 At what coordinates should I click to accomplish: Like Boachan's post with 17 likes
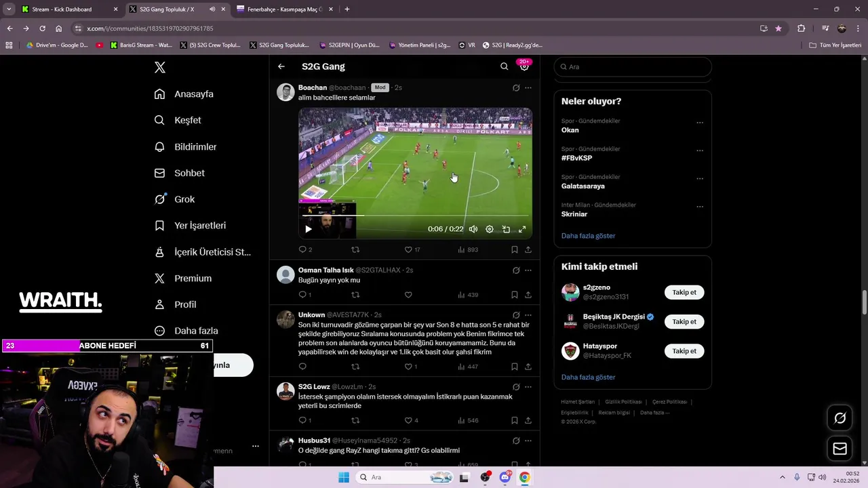412,249
